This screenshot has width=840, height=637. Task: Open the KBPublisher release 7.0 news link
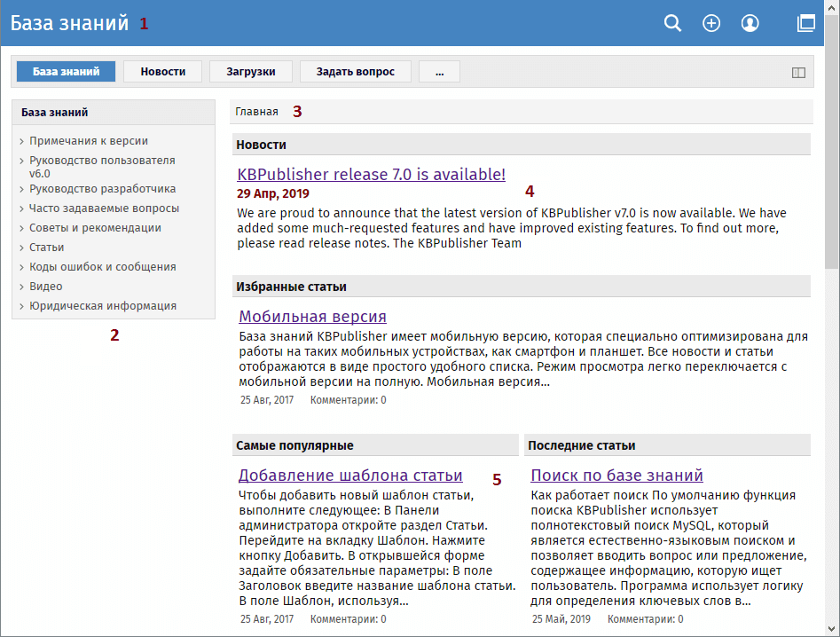pyautogui.click(x=372, y=174)
